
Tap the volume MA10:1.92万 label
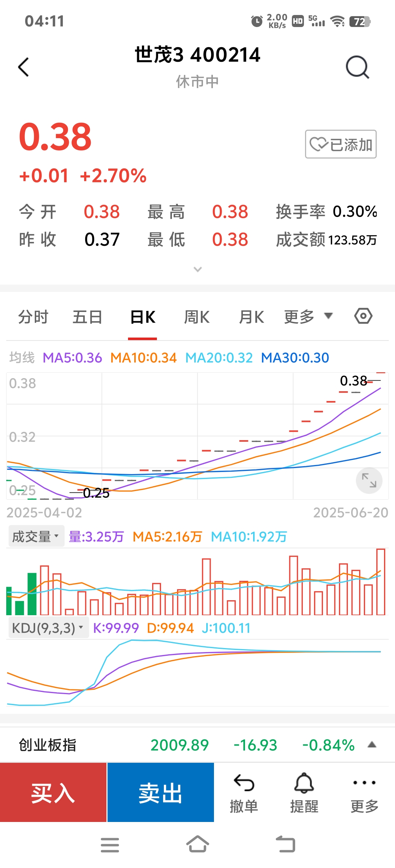(249, 537)
